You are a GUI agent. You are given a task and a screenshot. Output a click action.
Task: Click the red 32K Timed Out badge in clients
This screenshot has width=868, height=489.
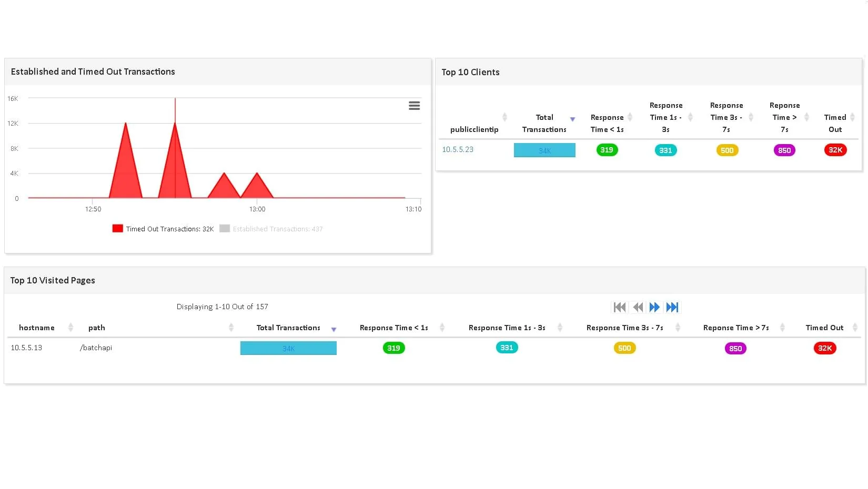(835, 150)
